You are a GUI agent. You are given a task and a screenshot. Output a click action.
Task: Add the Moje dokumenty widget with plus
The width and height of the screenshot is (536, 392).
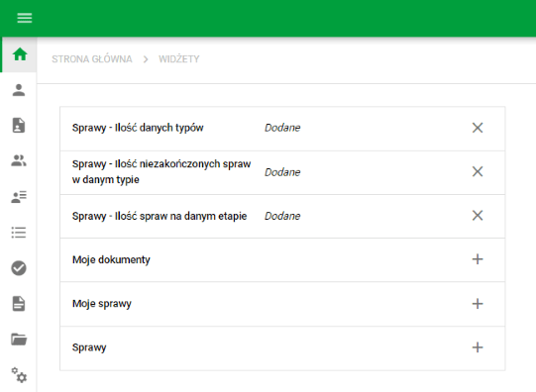pyautogui.click(x=478, y=259)
